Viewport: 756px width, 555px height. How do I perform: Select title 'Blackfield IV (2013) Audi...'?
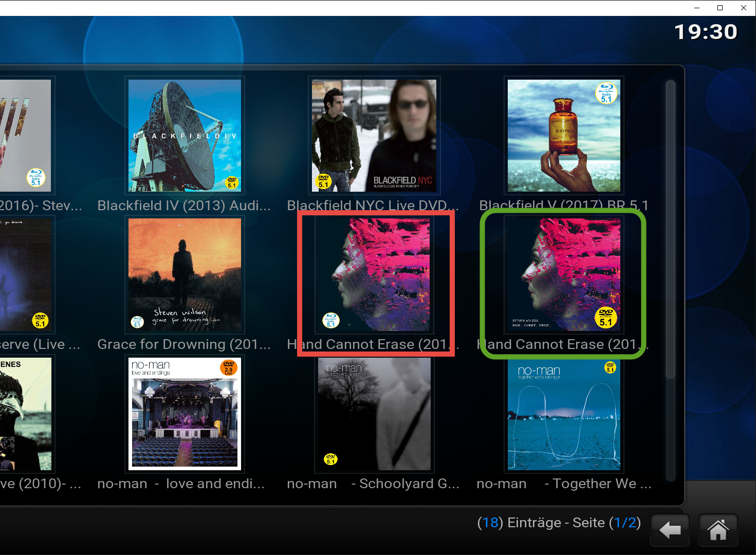[x=184, y=206]
